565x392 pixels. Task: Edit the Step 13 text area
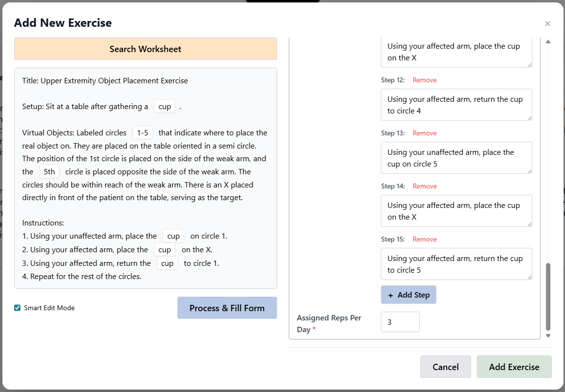pyautogui.click(x=456, y=158)
